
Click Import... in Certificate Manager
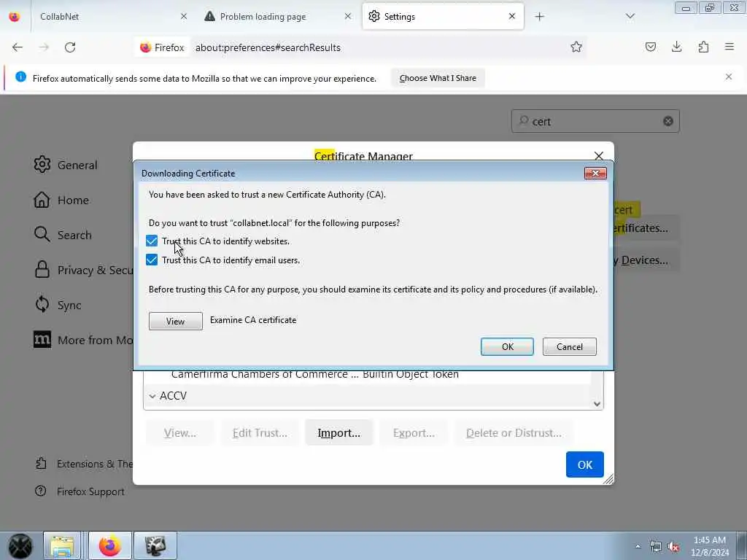coord(338,433)
